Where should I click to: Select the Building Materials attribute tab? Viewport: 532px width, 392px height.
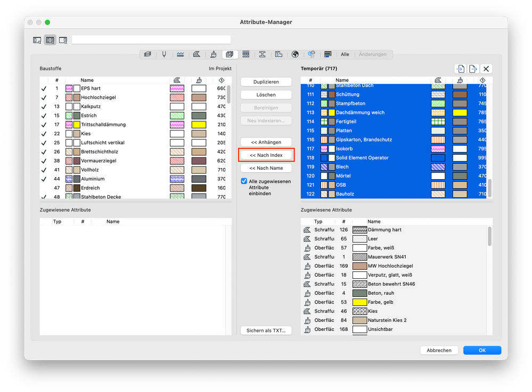[230, 54]
